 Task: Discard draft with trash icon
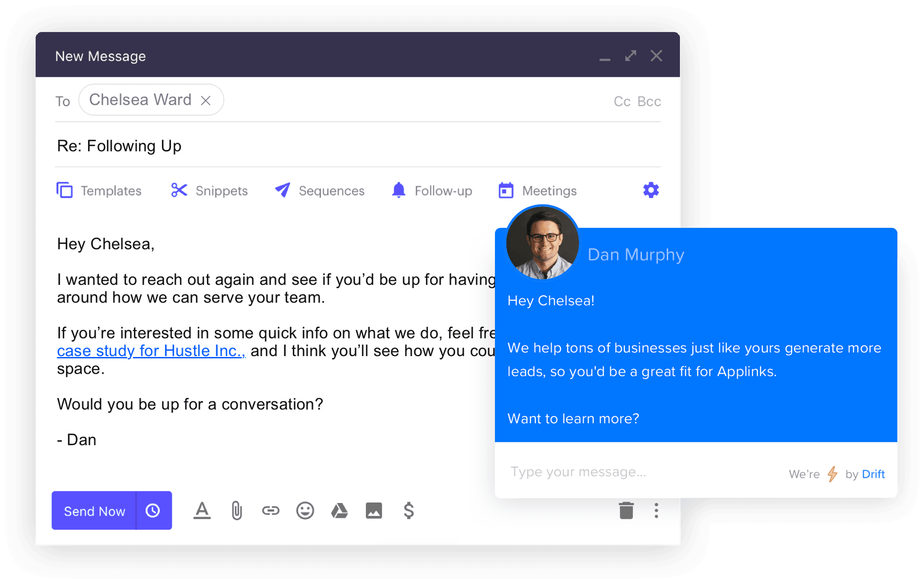626,510
